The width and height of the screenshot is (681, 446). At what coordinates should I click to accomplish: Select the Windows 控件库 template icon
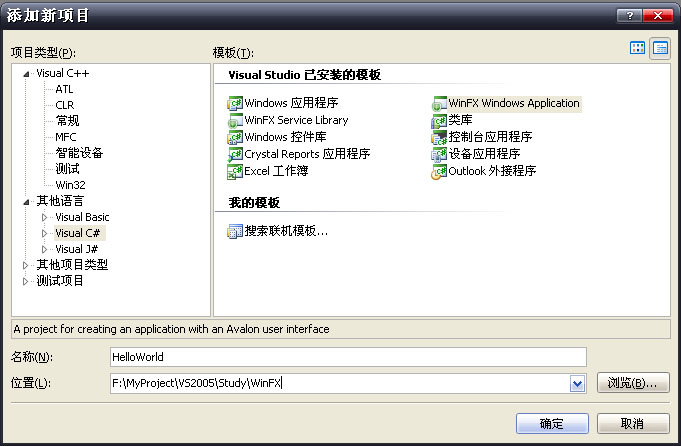pos(235,137)
